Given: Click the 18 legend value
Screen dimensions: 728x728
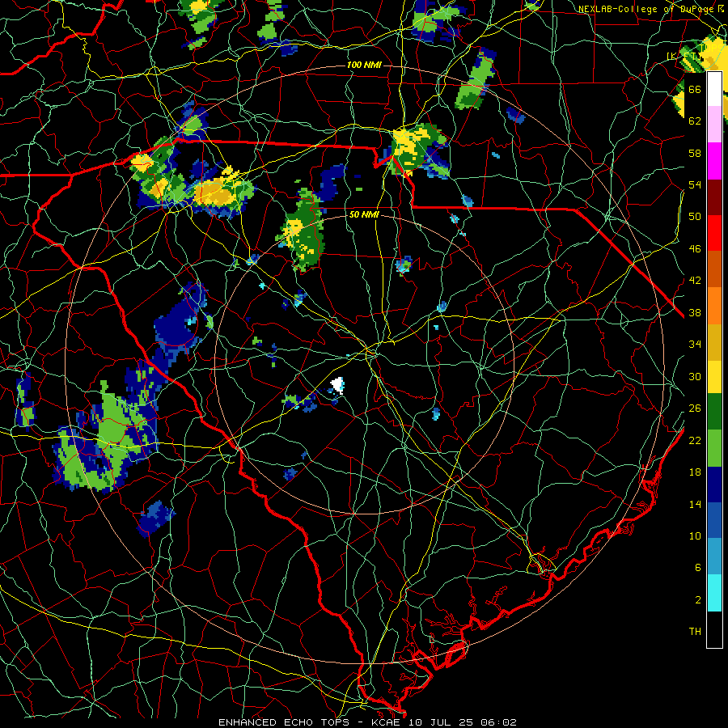Looking at the screenshot, I should [695, 472].
